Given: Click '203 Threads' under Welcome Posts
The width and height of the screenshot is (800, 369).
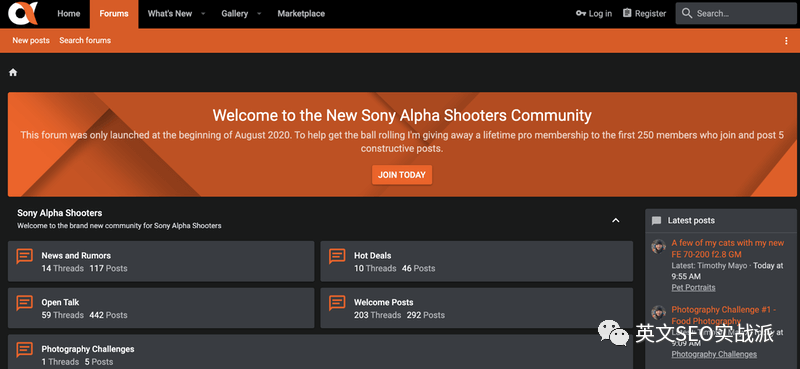Looking at the screenshot, I should tap(378, 315).
